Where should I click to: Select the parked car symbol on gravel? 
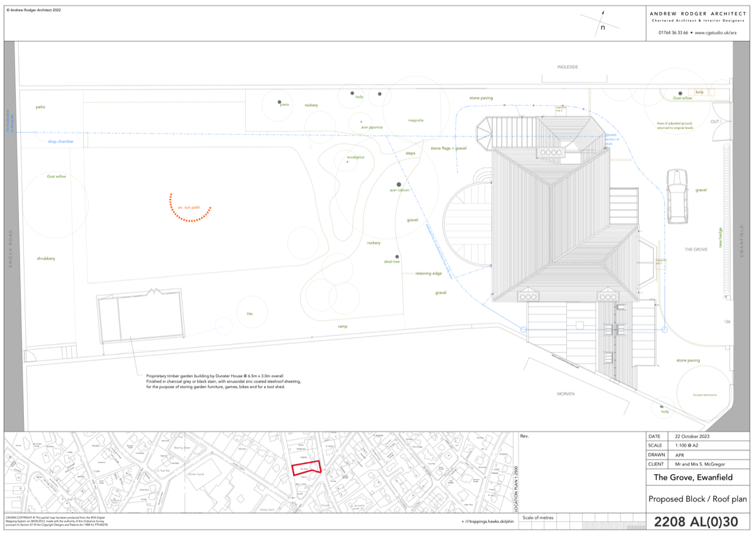point(677,196)
